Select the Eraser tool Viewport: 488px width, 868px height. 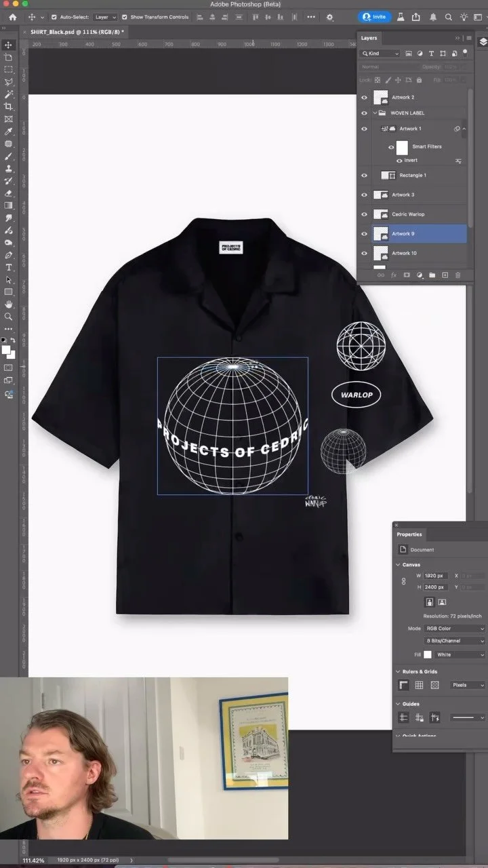click(9, 193)
